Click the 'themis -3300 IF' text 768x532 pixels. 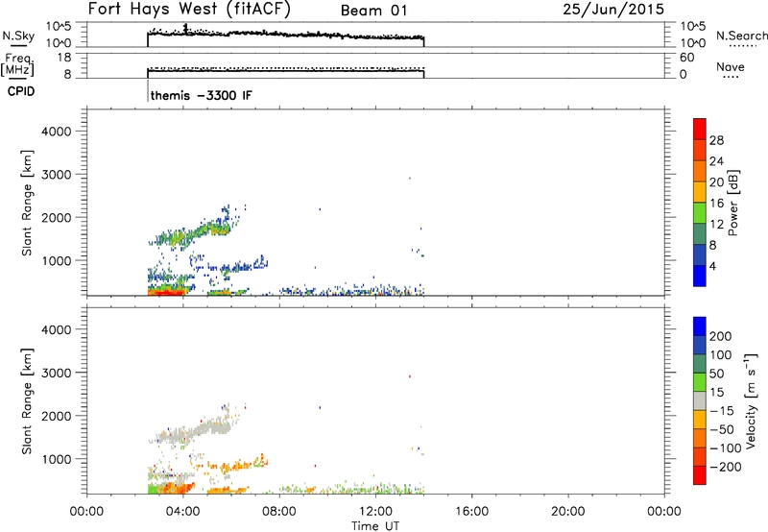pyautogui.click(x=202, y=95)
